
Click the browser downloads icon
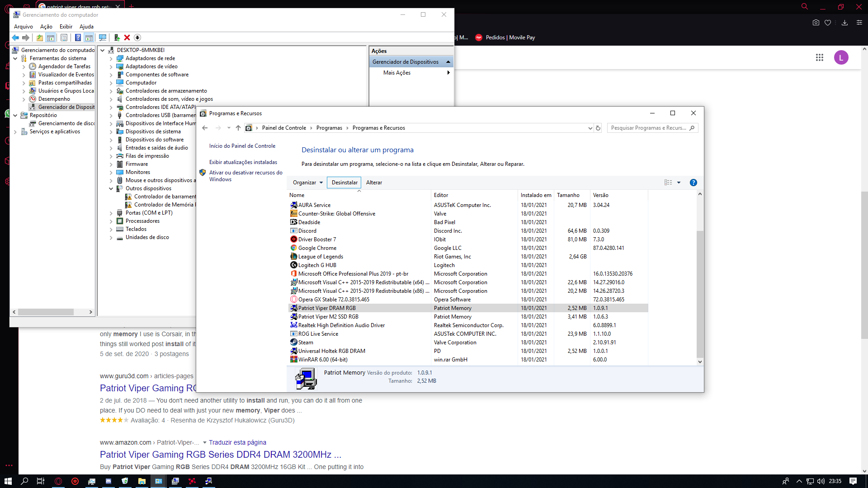(x=844, y=23)
